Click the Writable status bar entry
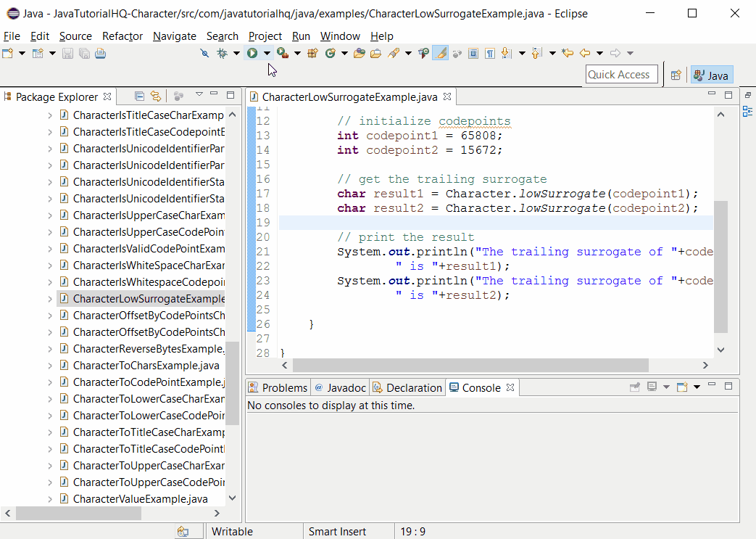The width and height of the screenshot is (756, 539). (232, 531)
